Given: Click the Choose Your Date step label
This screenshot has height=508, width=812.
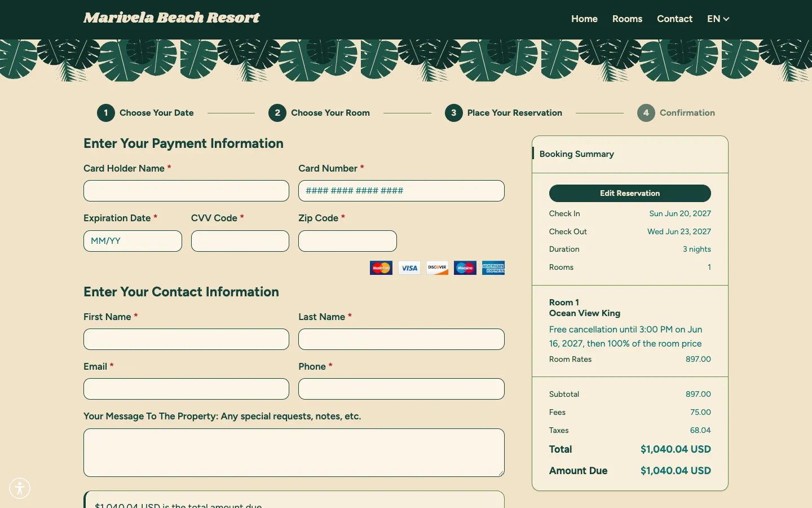Looking at the screenshot, I should [157, 113].
